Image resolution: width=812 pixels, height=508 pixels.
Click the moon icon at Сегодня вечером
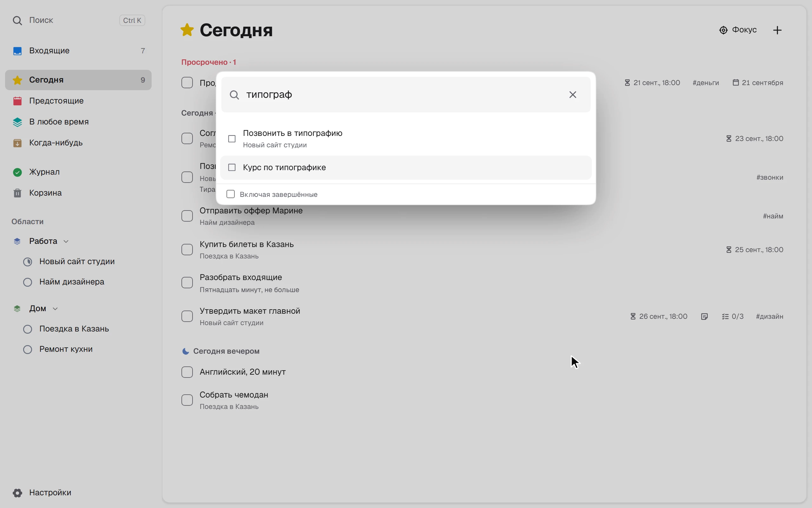point(185,351)
